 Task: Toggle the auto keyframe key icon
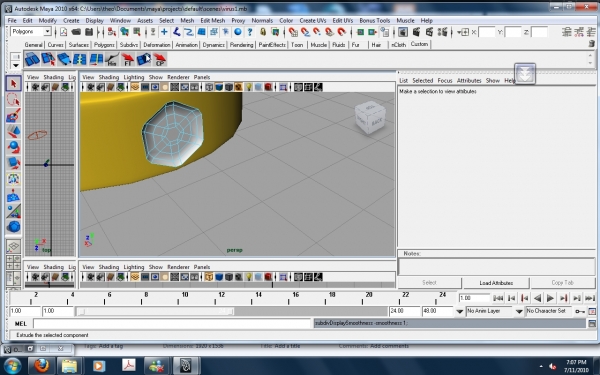580,311
